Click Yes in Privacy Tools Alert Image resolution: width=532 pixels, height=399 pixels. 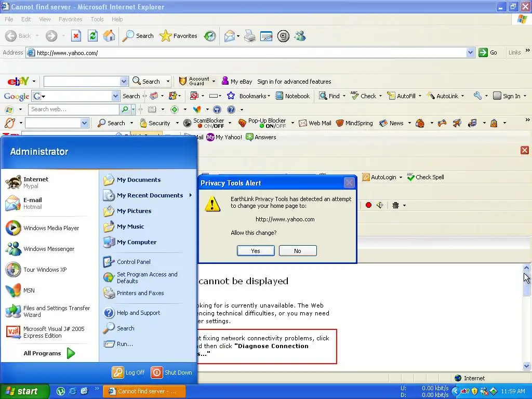tap(256, 251)
